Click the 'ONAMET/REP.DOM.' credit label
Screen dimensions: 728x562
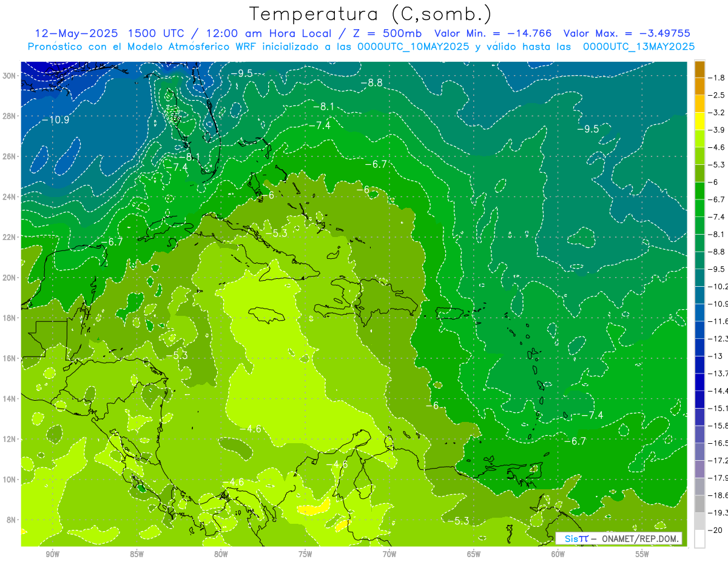tap(641, 538)
